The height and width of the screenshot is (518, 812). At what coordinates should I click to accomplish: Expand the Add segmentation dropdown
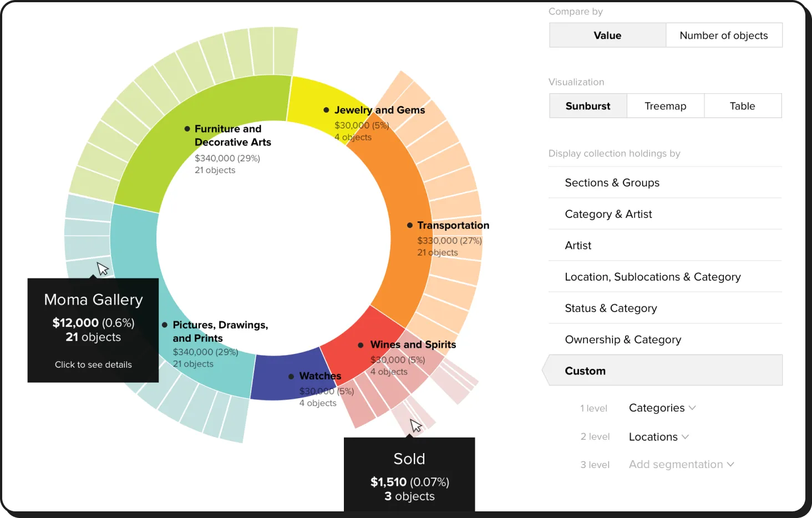tap(681, 464)
